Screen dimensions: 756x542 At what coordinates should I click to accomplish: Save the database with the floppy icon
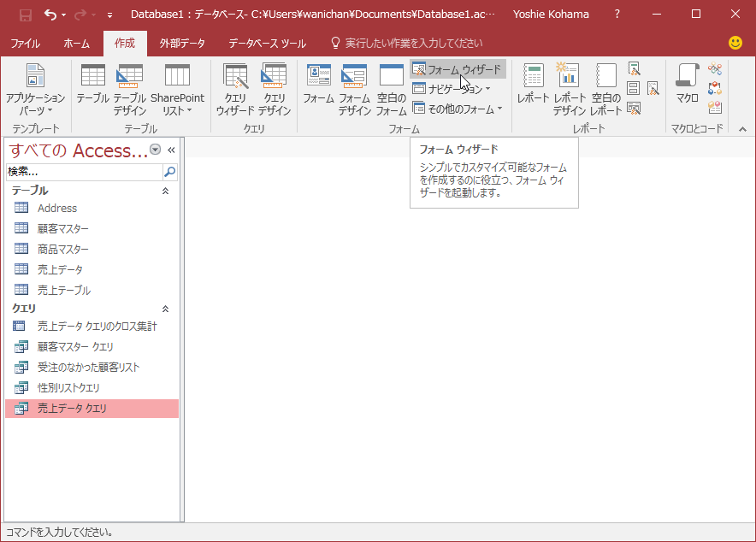25,15
